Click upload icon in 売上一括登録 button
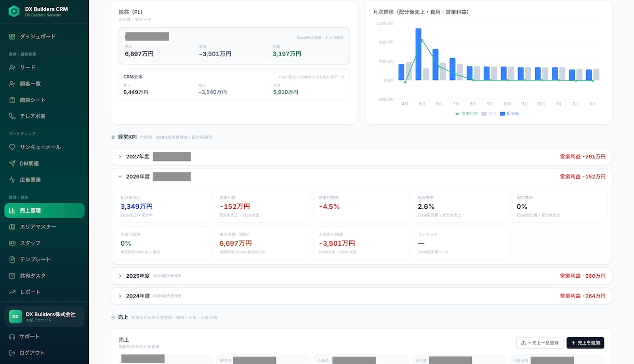The height and width of the screenshot is (364, 634). click(524, 343)
